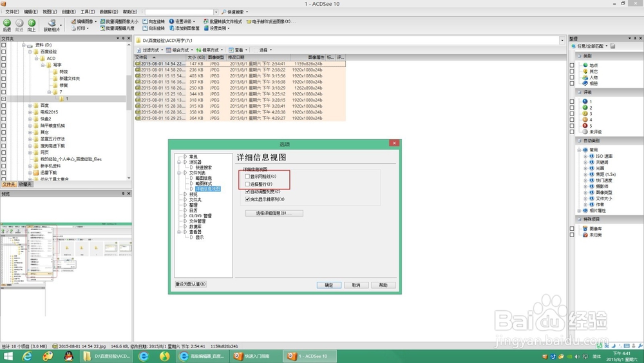The width and height of the screenshot is (644, 363).
Task: Tick the checkbox for rating 5
Action: point(572,126)
